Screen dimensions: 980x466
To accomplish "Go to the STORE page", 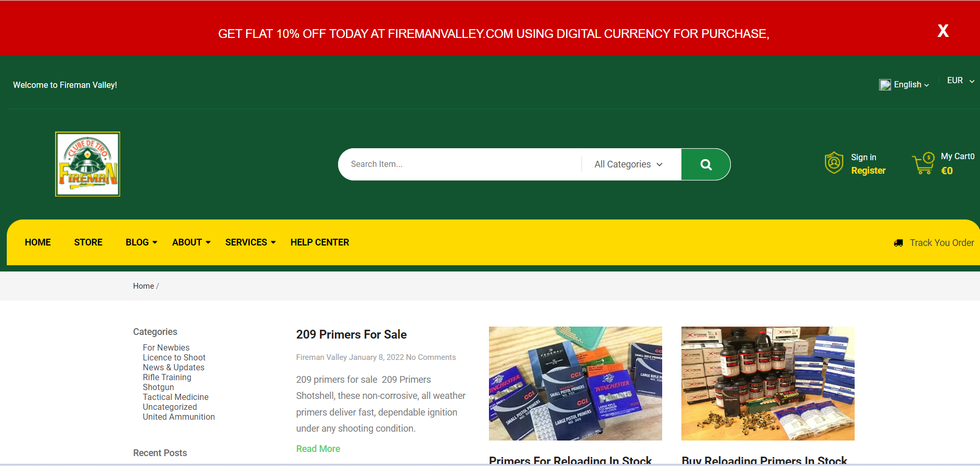I will [x=88, y=242].
